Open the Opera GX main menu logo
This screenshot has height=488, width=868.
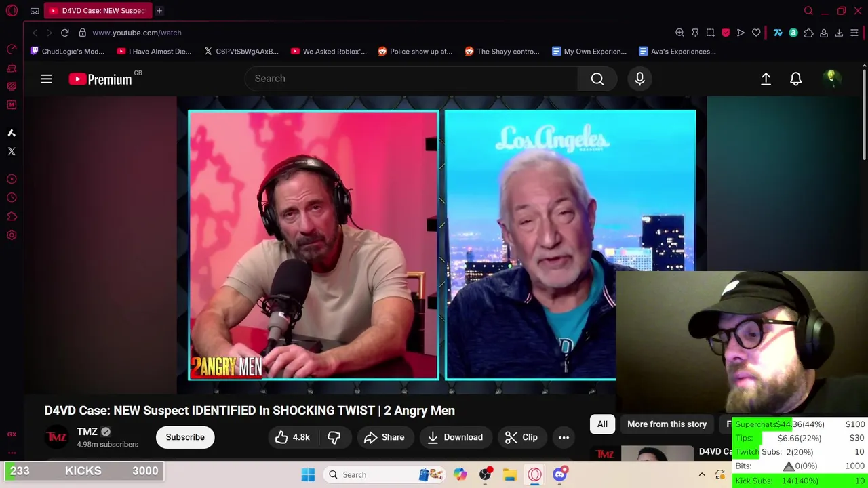(12, 10)
